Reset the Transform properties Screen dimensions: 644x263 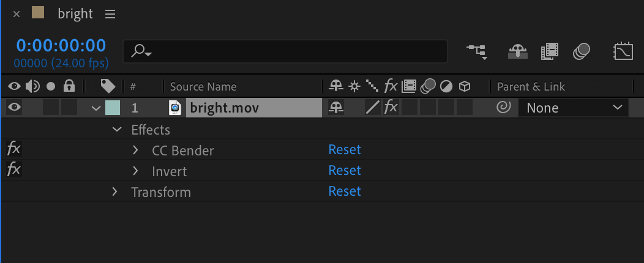pyautogui.click(x=345, y=191)
